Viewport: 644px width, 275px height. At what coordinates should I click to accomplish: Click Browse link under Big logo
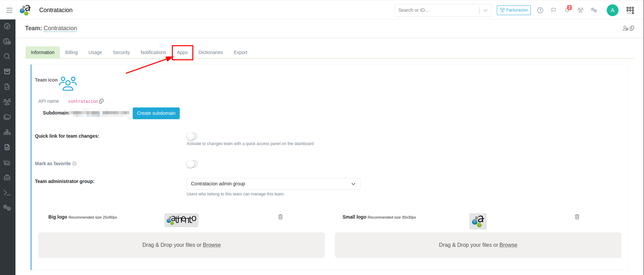pos(212,245)
